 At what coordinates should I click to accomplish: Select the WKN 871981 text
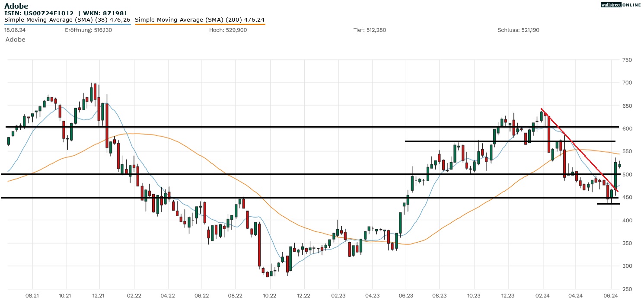coord(106,13)
